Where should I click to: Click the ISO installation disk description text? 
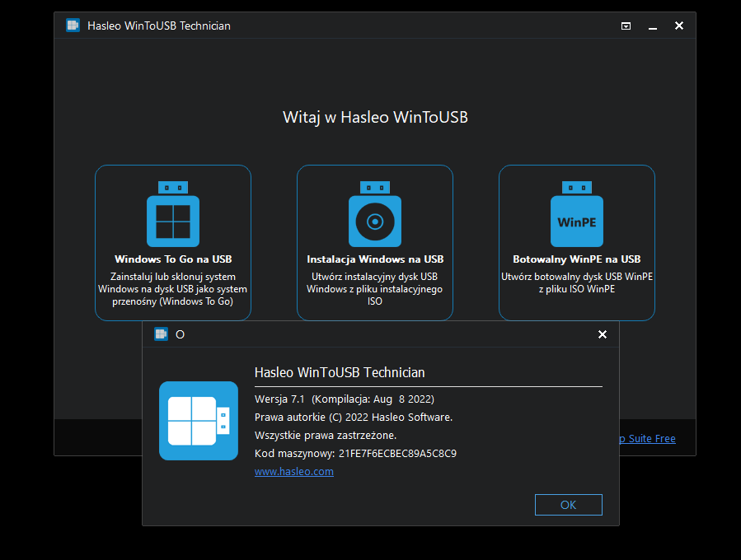pyautogui.click(x=375, y=289)
